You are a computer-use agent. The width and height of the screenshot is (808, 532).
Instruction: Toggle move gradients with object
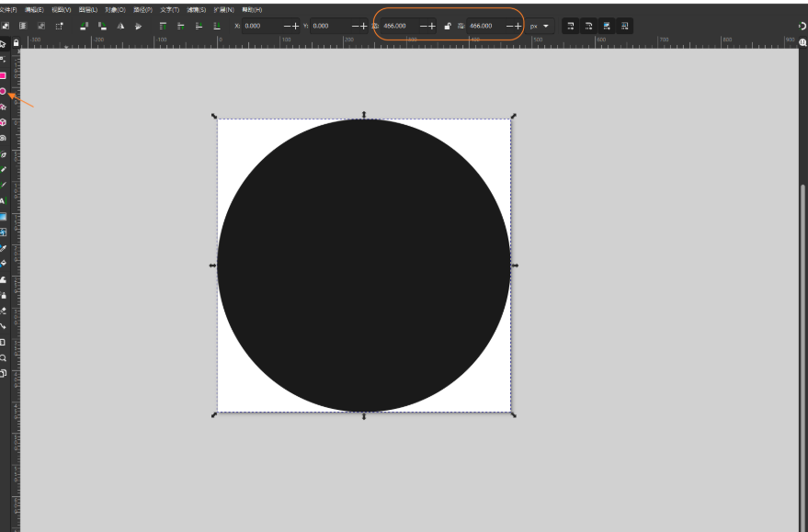pyautogui.click(x=607, y=26)
